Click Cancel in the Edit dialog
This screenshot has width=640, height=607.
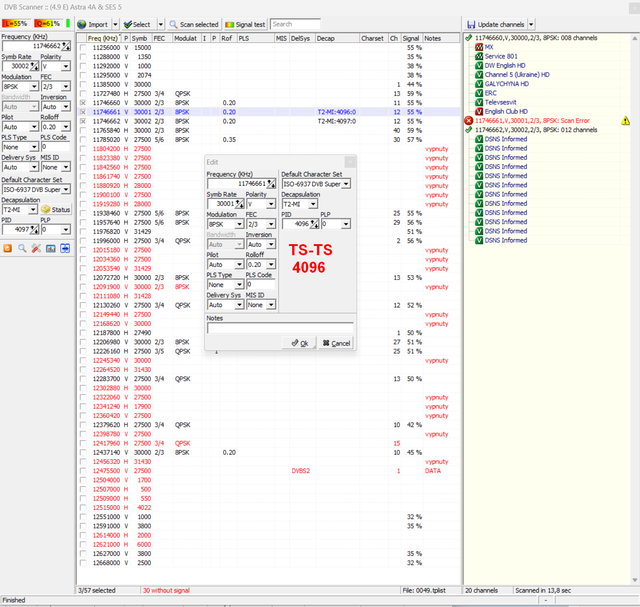pos(336,343)
